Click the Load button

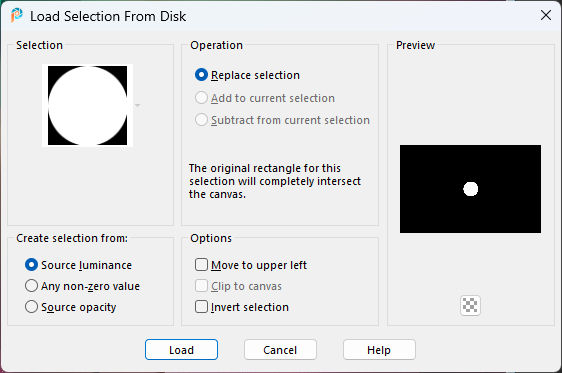(x=181, y=350)
